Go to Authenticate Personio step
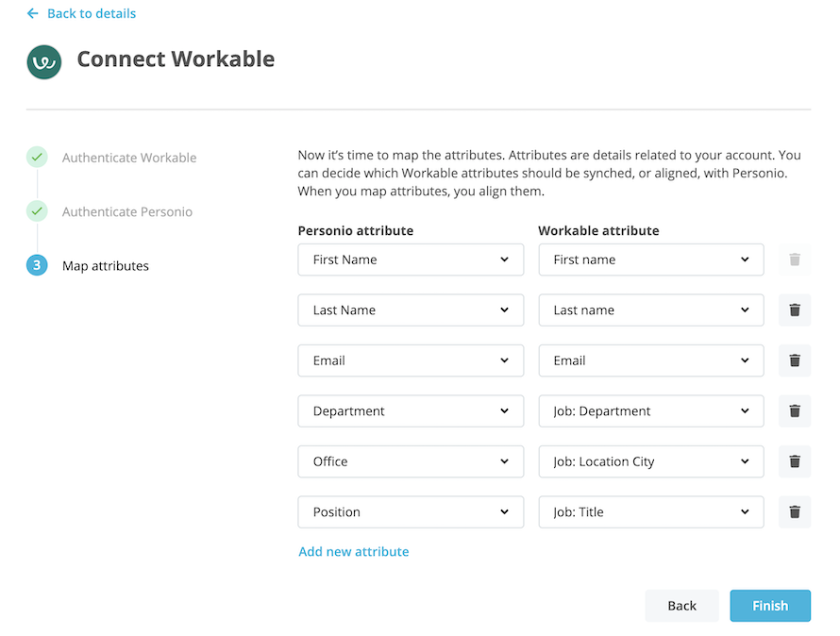 coord(126,212)
